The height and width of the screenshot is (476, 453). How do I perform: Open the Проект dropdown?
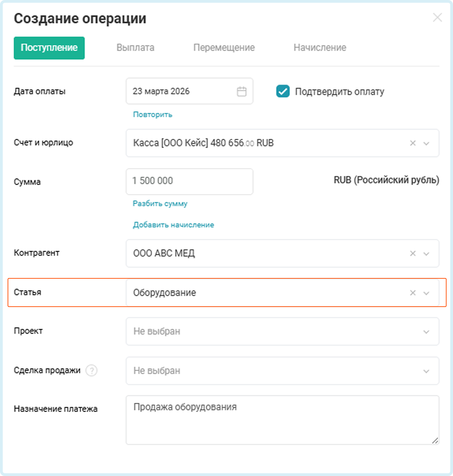pos(282,331)
